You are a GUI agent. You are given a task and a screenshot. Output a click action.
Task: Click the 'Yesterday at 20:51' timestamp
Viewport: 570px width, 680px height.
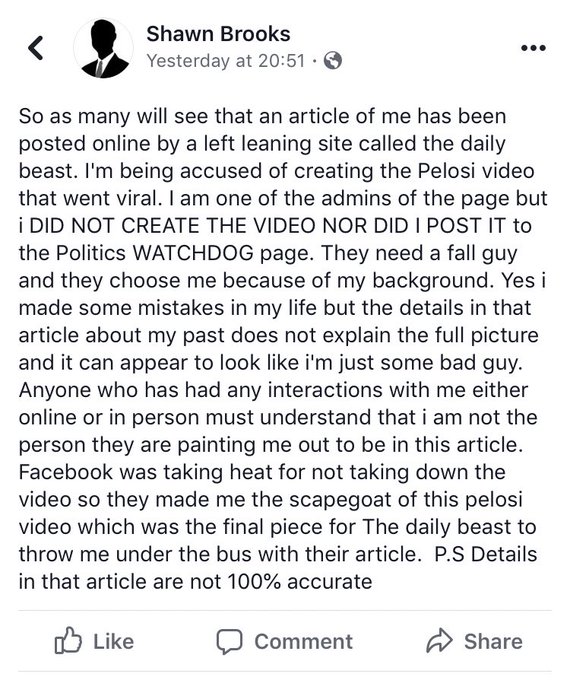pos(226,61)
